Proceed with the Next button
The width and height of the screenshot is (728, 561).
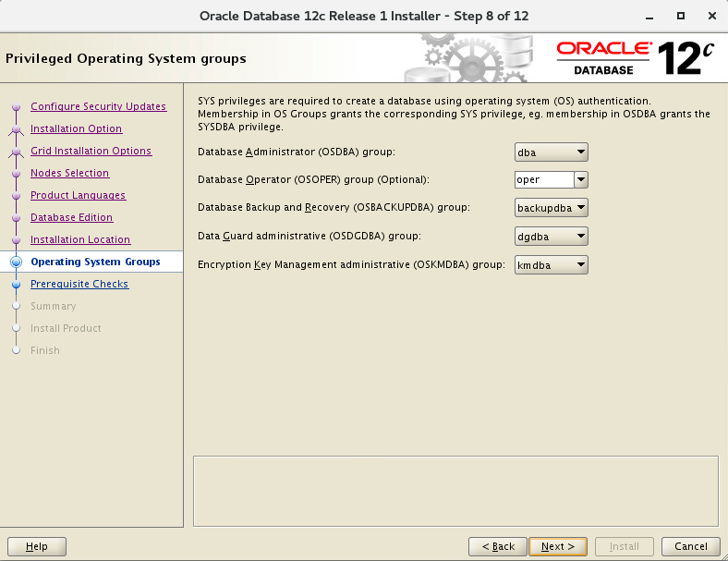[x=558, y=546]
